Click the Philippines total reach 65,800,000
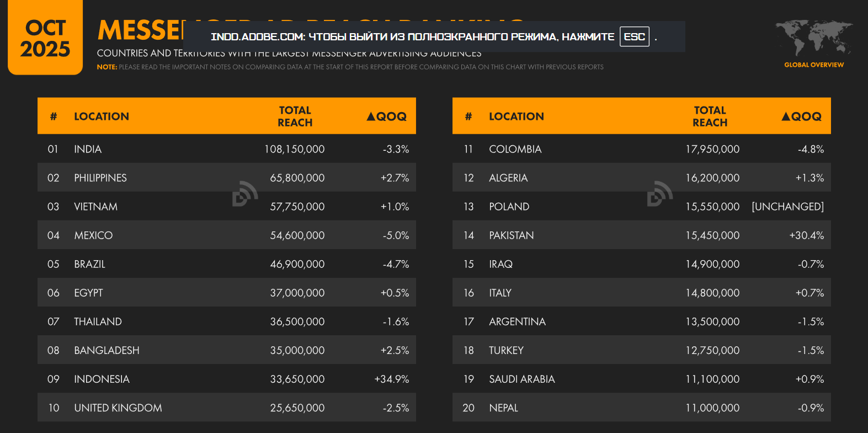Viewport: 868px width, 433px height. (297, 178)
